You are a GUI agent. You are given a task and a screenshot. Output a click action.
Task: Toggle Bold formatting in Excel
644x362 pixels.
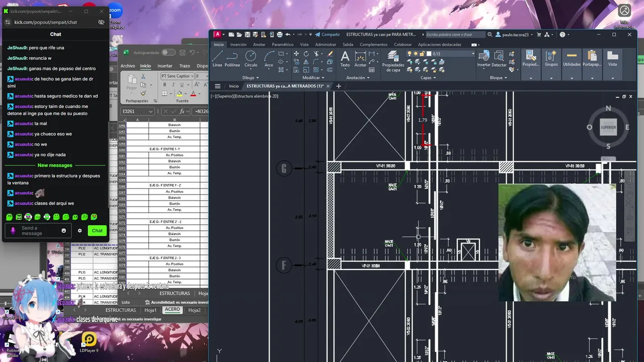coord(165,84)
